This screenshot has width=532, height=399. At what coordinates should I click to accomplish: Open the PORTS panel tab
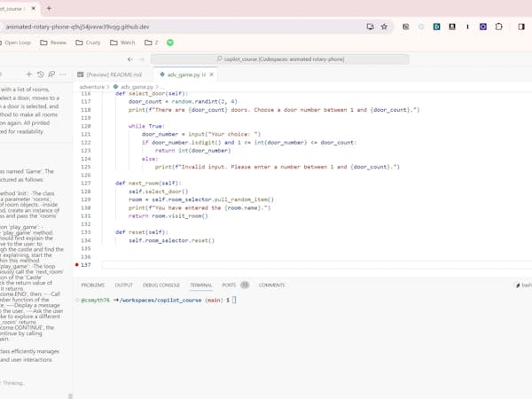click(236, 285)
